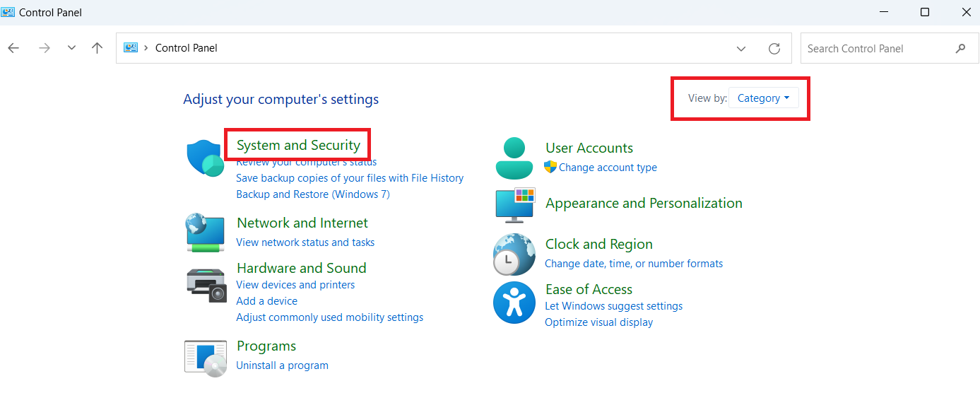Open Network and Internet
The image size is (980, 410).
[x=302, y=223]
